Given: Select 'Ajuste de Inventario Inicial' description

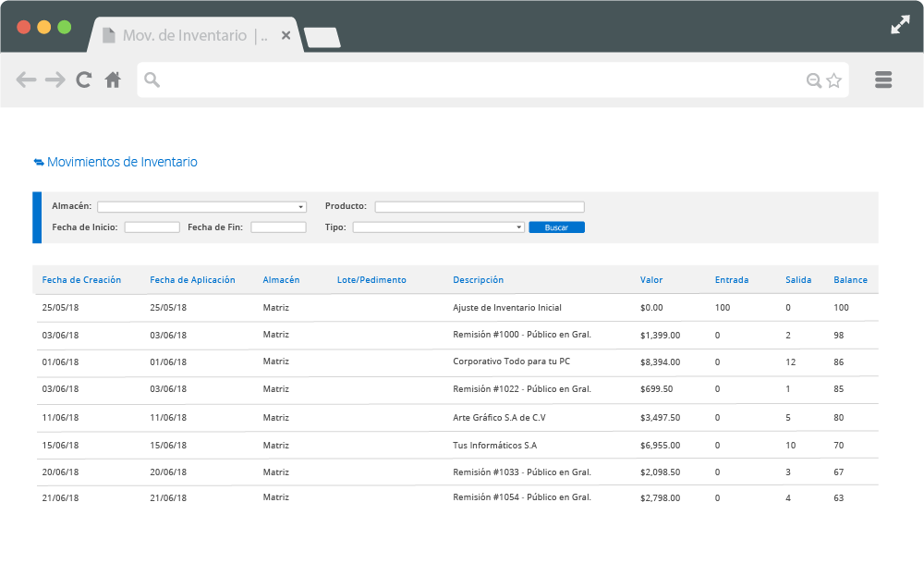Looking at the screenshot, I should 506,308.
